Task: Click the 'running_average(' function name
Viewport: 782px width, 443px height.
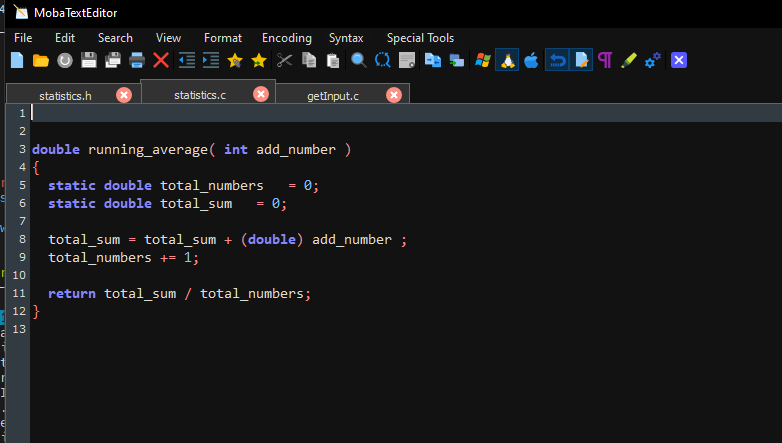Action: 152,150
